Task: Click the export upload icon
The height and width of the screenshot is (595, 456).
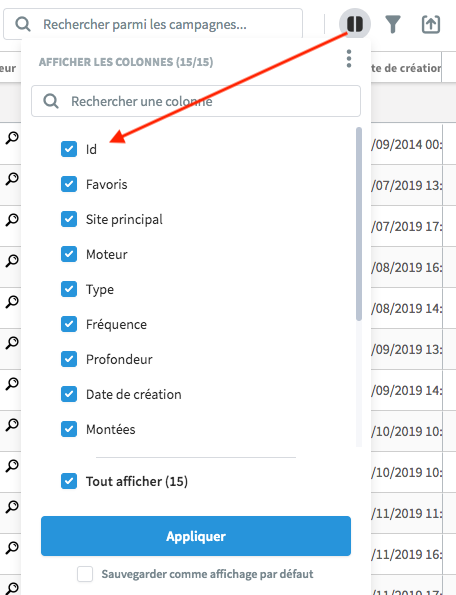Action: click(431, 25)
